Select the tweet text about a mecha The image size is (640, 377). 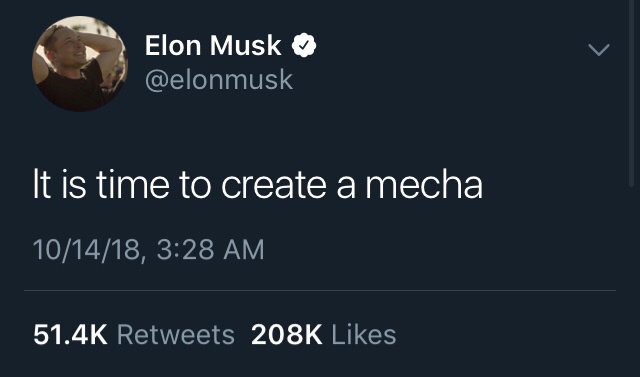click(258, 185)
